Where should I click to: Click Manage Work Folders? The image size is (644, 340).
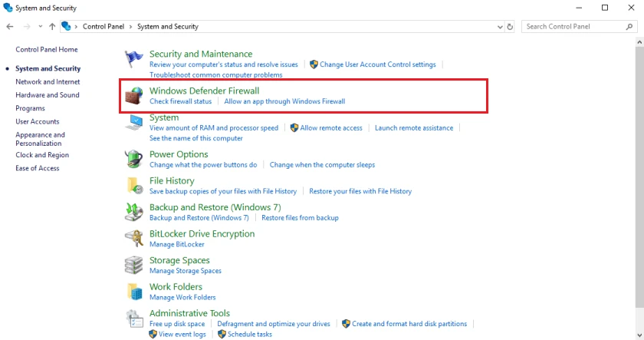point(182,297)
